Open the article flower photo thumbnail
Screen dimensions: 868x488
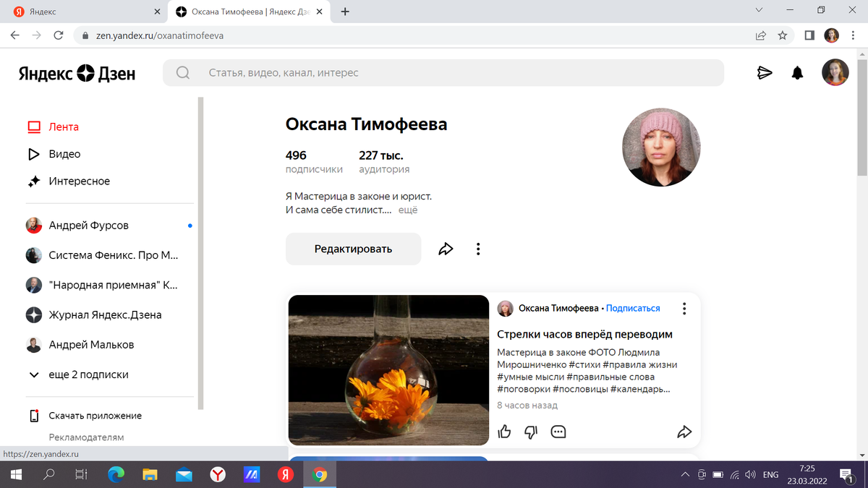pos(389,370)
